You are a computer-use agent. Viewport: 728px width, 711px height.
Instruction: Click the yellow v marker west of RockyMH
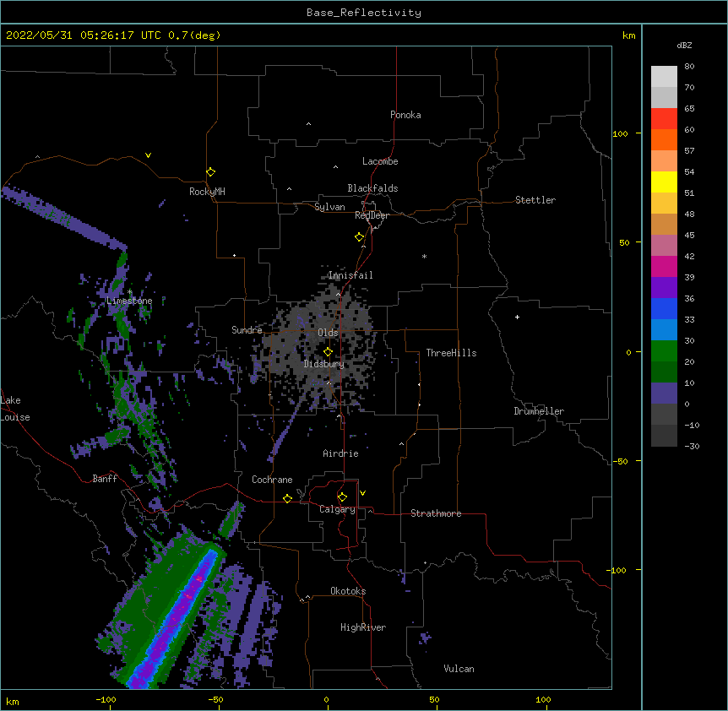[x=148, y=155]
